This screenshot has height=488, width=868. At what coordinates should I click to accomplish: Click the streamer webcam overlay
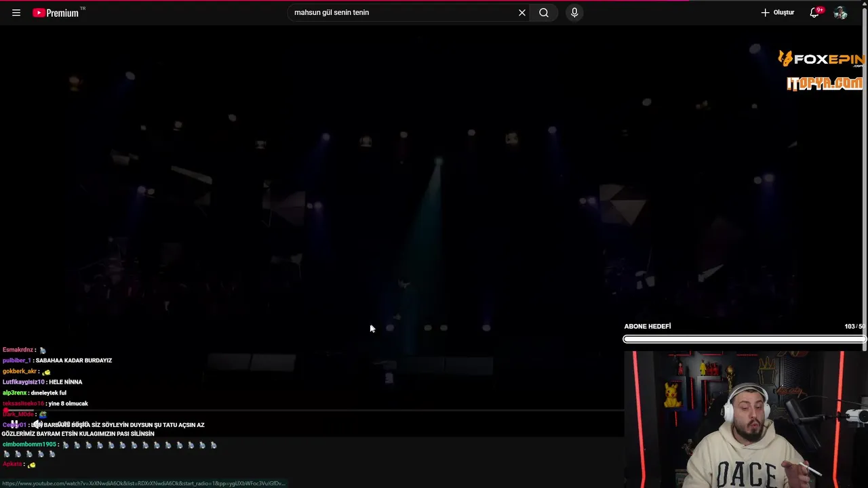pyautogui.click(x=746, y=420)
